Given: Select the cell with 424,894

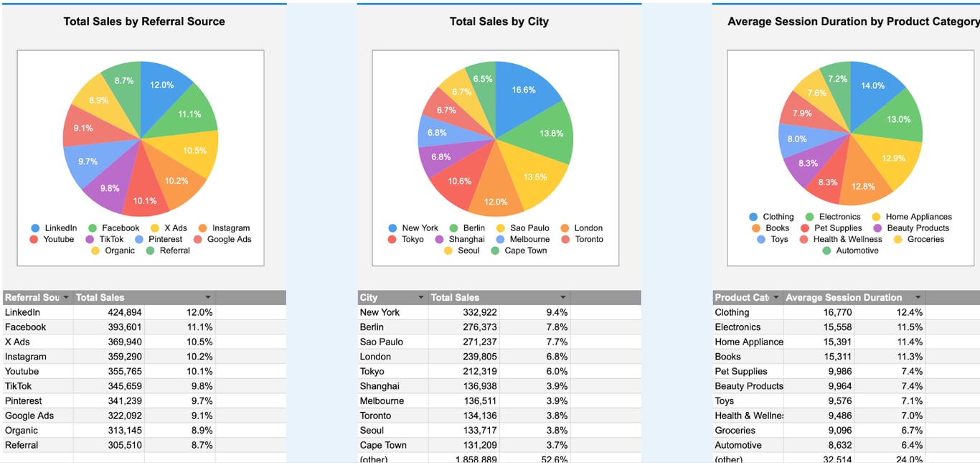Looking at the screenshot, I should 108,312.
